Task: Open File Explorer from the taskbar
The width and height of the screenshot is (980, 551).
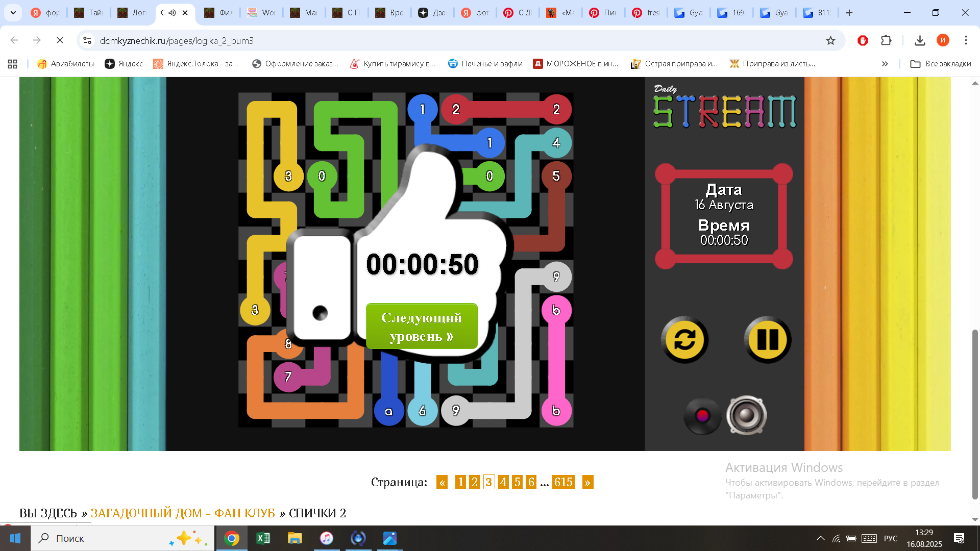Action: (x=295, y=538)
